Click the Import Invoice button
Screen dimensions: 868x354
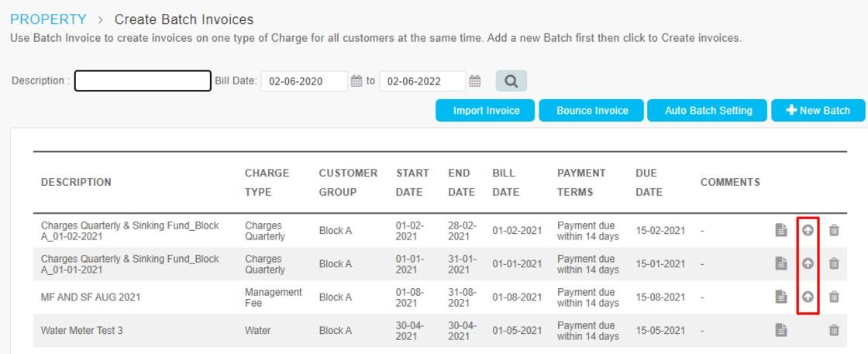485,111
